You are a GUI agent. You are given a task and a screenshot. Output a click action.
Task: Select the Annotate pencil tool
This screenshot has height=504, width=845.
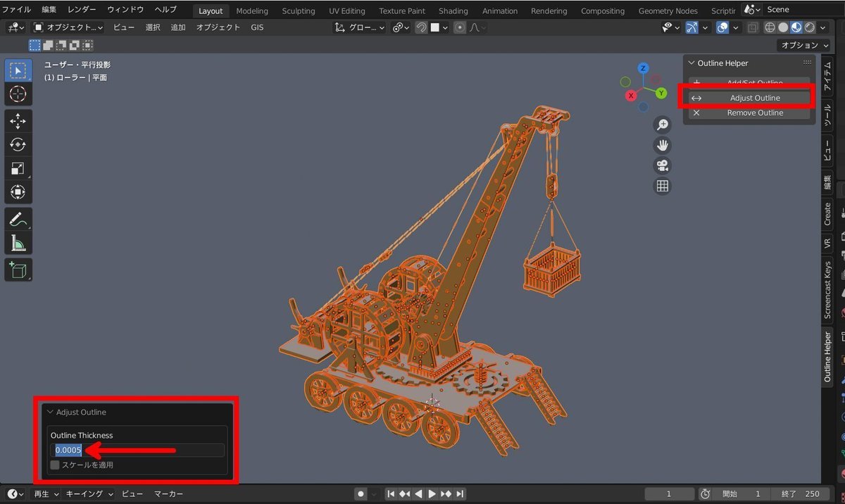tap(18, 219)
